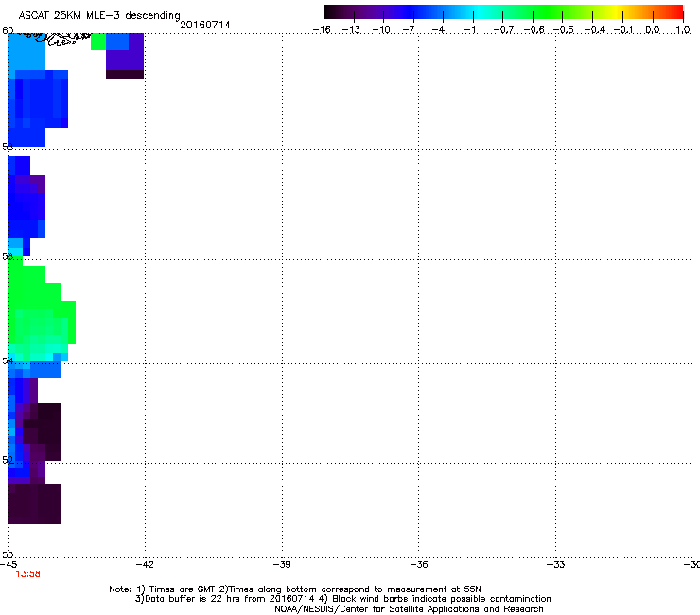Image resolution: width=700 pixels, height=615 pixels.
Task: Click the red timestamp '13:58'
Action: tap(27, 574)
